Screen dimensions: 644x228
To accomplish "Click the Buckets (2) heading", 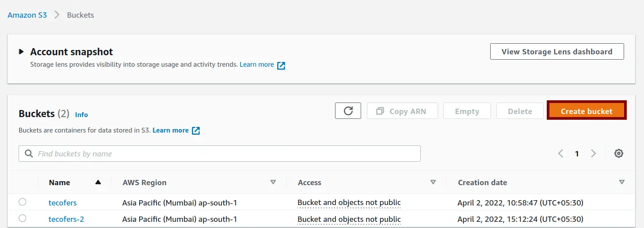I will pos(44,114).
